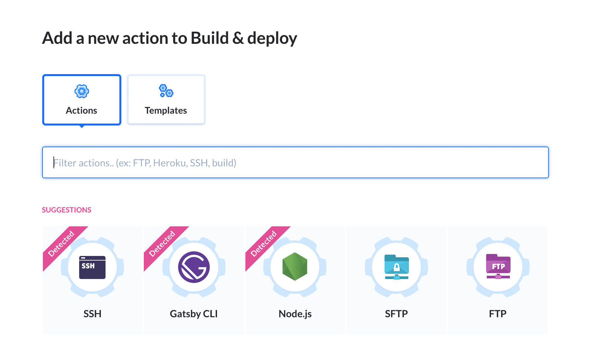Select the SFTP action icon
The width and height of the screenshot is (591, 364).
tap(396, 267)
